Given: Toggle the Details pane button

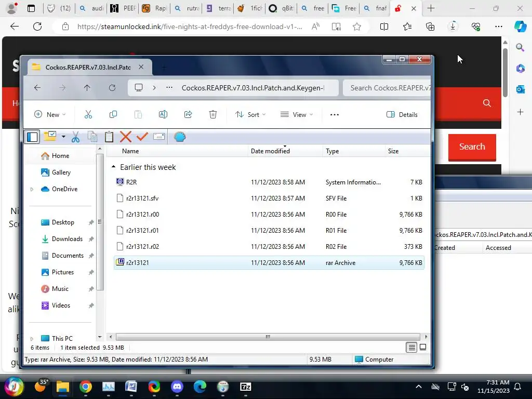Looking at the screenshot, I should click(x=402, y=115).
